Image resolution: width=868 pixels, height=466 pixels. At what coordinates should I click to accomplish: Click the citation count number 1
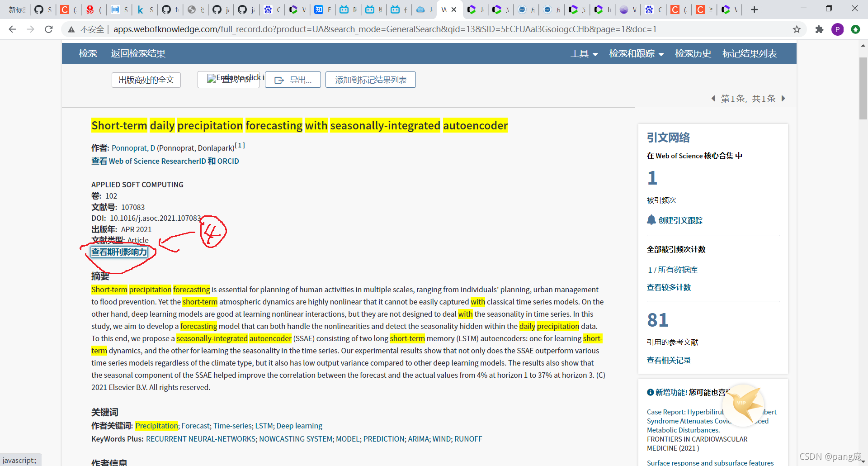652,178
